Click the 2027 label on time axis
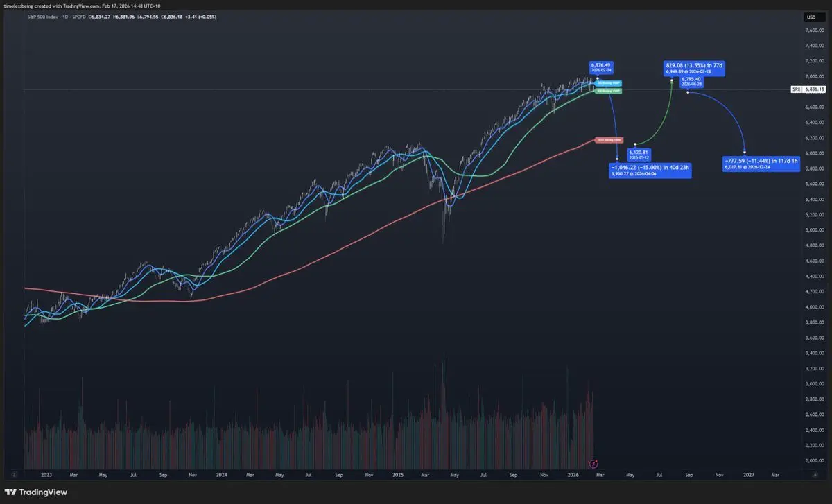Screen dimensions: 832x504 point(749,476)
